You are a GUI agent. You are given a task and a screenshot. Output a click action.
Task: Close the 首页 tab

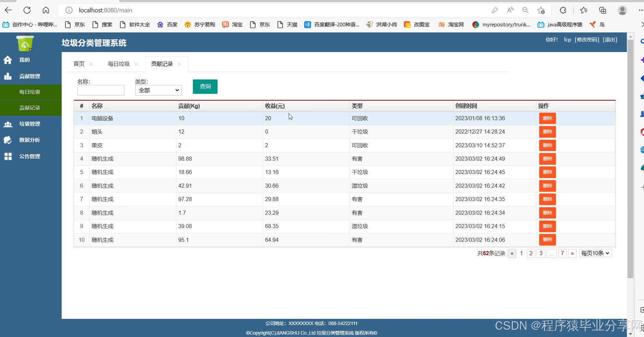91,64
